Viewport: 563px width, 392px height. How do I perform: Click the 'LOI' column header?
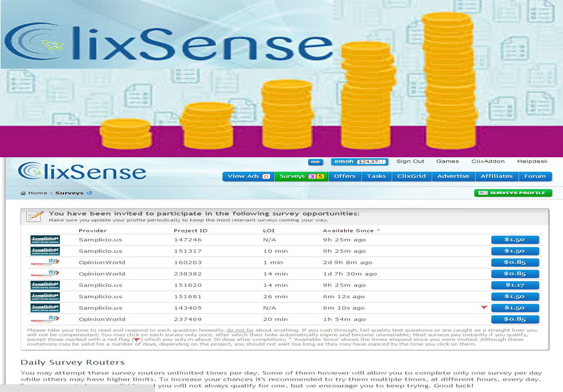pos(268,231)
